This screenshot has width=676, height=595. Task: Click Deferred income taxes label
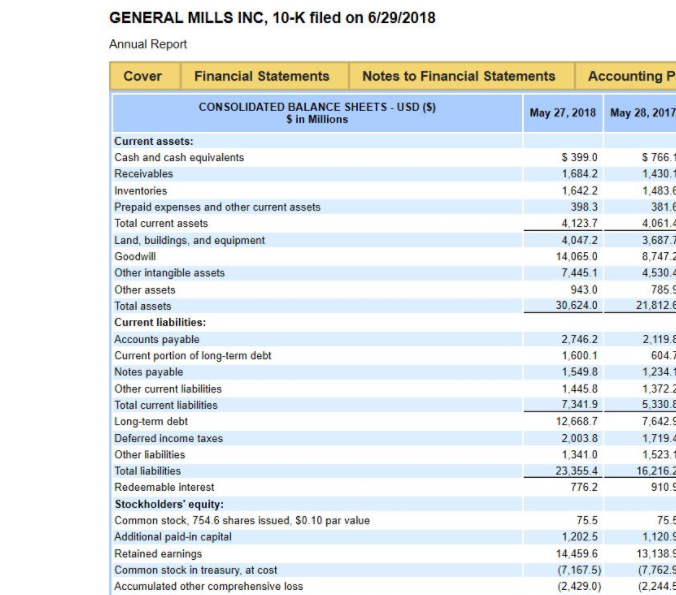point(169,438)
